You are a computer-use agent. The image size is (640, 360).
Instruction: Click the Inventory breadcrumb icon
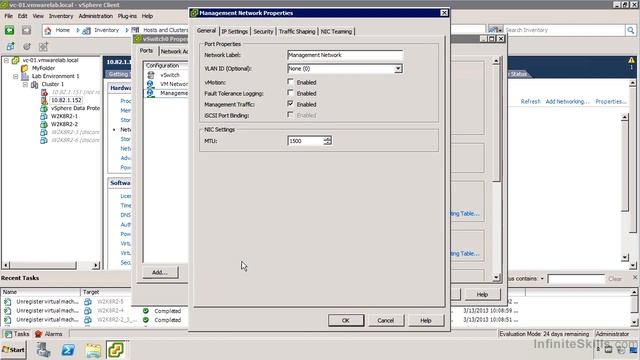[x=87, y=31]
